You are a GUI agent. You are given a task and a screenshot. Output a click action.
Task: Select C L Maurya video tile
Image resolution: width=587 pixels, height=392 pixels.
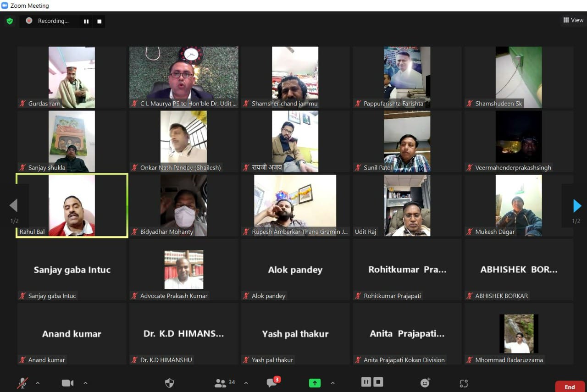click(x=183, y=77)
